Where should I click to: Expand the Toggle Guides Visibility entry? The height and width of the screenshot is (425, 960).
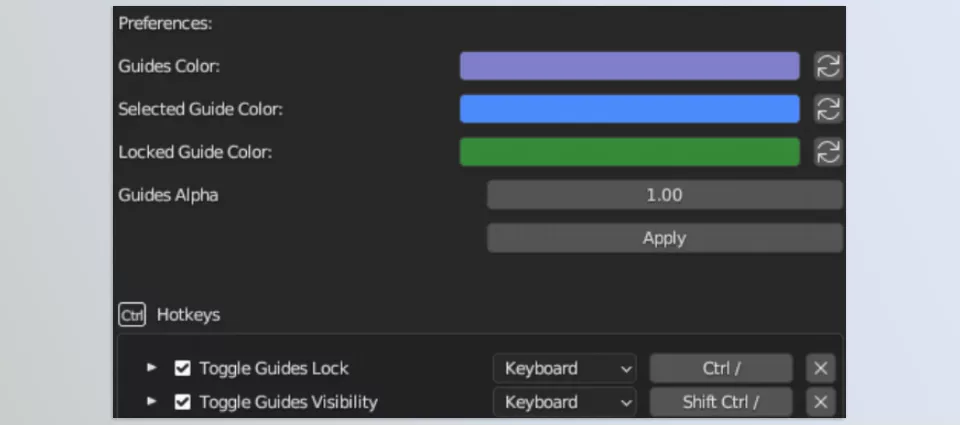pos(152,402)
